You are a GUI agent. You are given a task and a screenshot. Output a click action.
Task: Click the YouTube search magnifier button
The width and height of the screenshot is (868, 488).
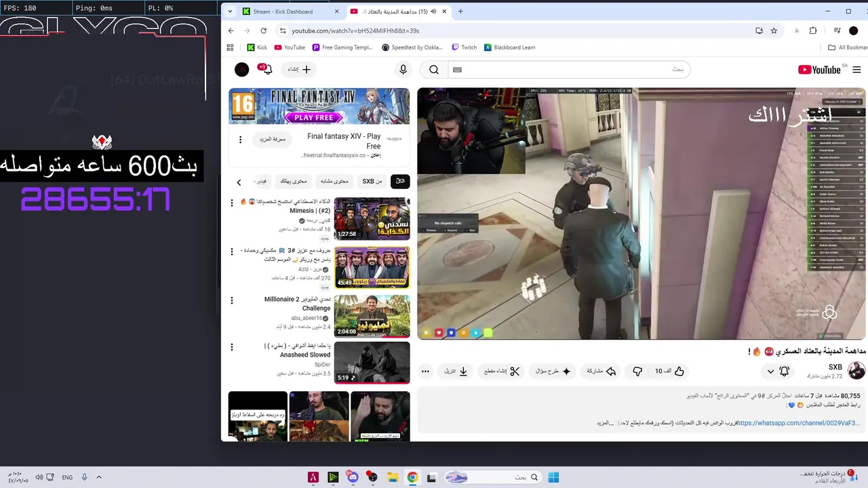click(x=434, y=69)
